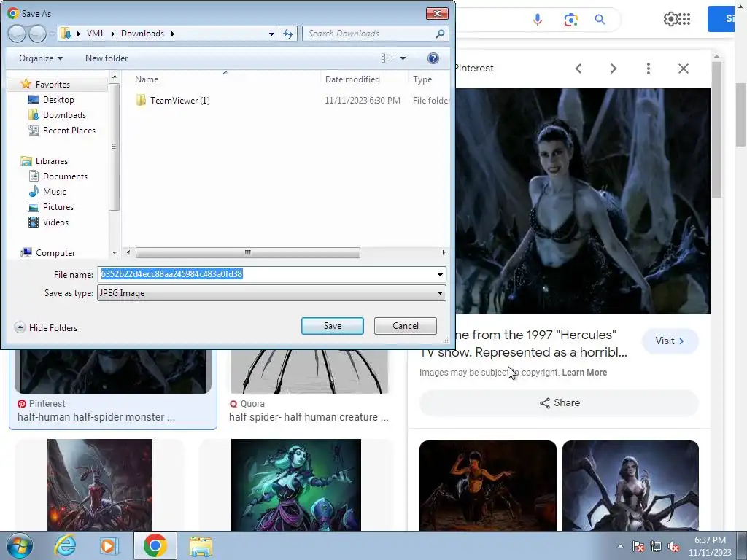Click the red spider creature thumbnail
The image size is (747, 560).
click(x=99, y=485)
